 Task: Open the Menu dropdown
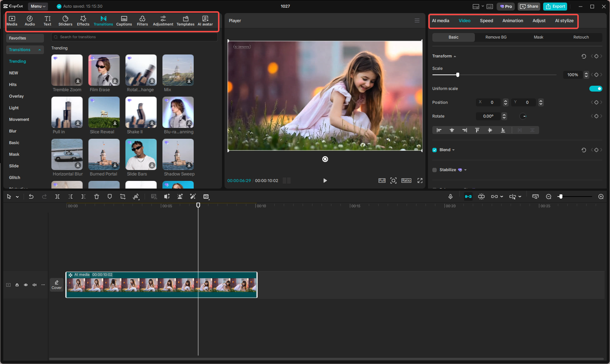click(x=38, y=6)
